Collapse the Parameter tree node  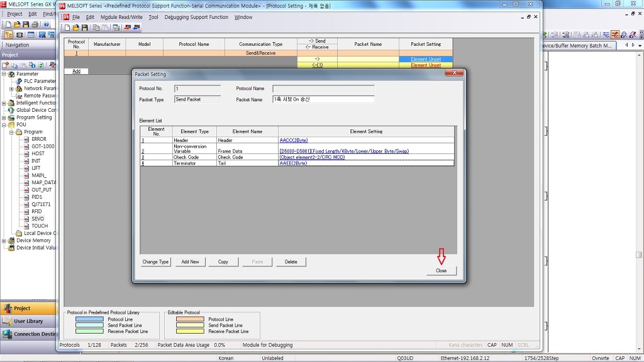(x=4, y=74)
